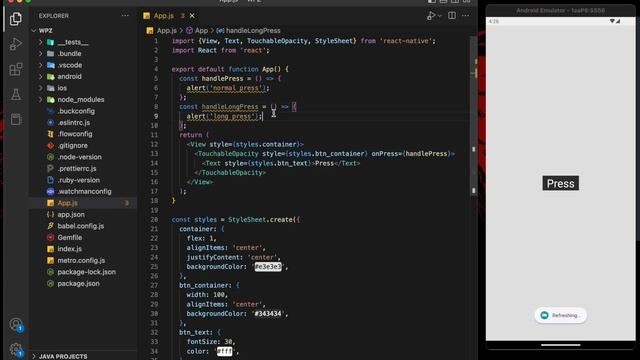The width and height of the screenshot is (640, 360).
Task: Switch to the App.js tab
Action: 164,16
